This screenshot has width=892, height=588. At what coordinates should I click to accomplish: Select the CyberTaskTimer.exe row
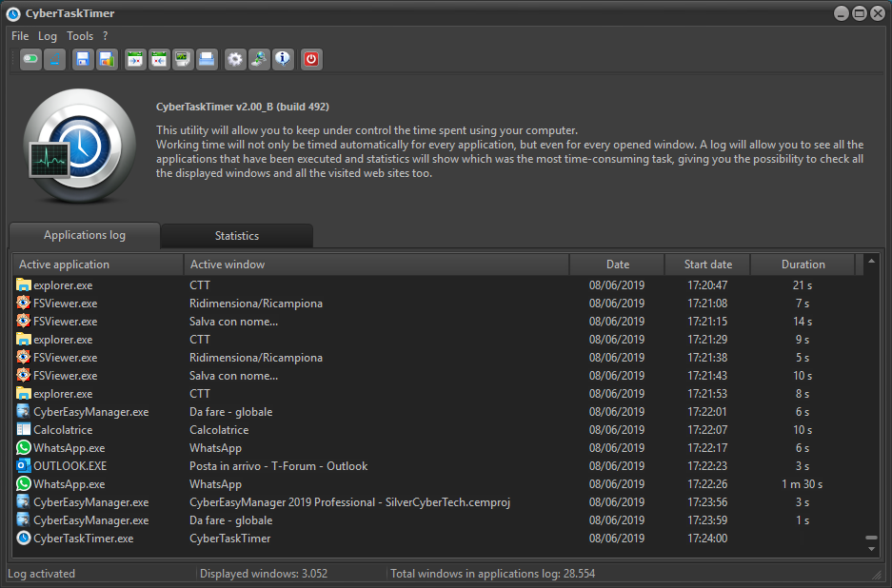tap(438, 539)
